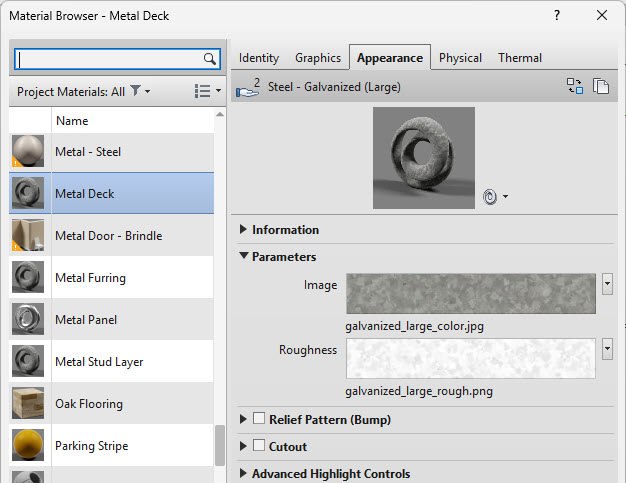
Task: Enable the Relief Pattern (Bump) checkbox
Action: 259,418
